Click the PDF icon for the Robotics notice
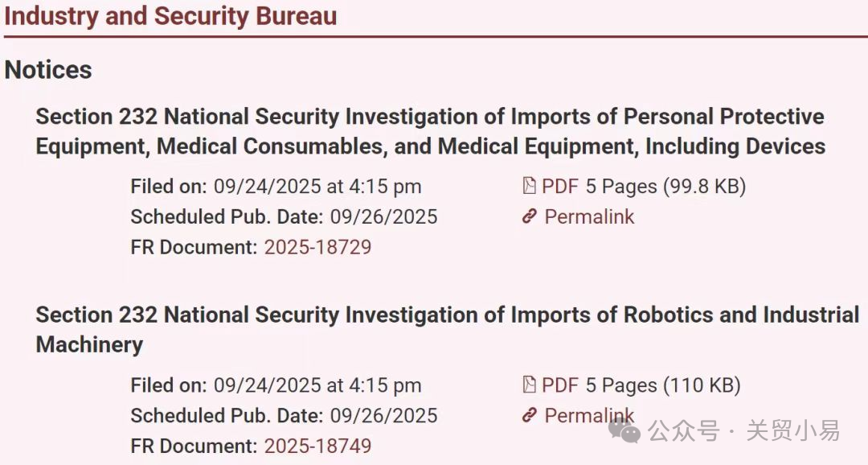Screen dimensions: 868x465 pos(529,385)
